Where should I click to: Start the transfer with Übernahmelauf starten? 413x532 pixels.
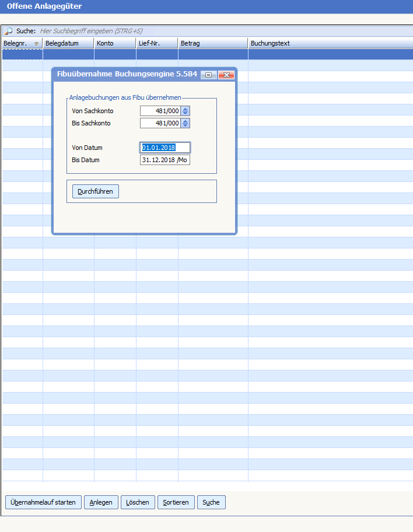(x=43, y=502)
